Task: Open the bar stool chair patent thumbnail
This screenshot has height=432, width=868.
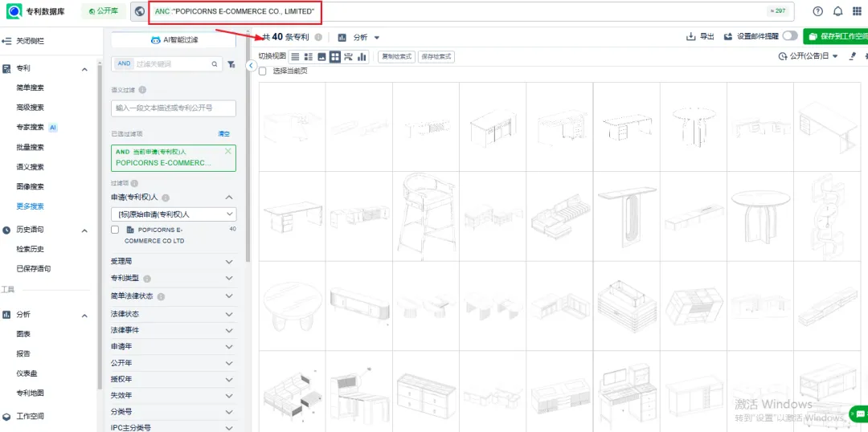Action: click(x=426, y=216)
